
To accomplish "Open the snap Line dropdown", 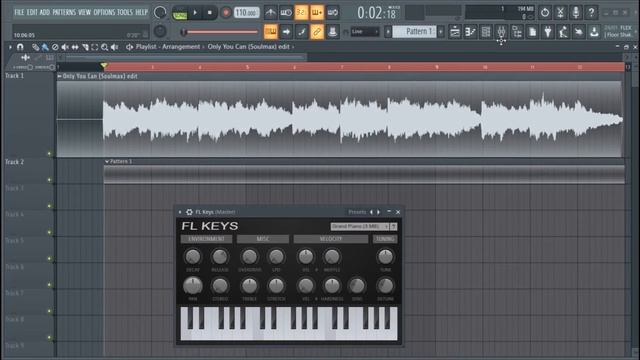I will point(365,31).
